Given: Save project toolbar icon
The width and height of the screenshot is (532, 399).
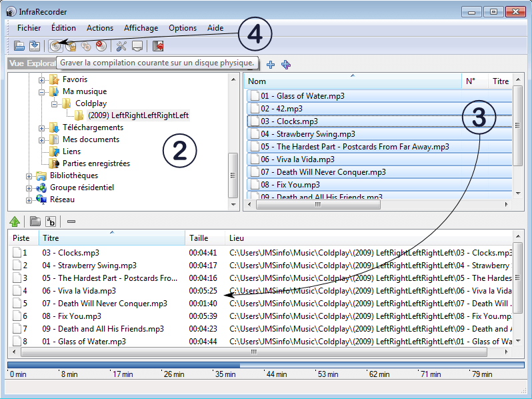Looking at the screenshot, I should pos(34,46).
